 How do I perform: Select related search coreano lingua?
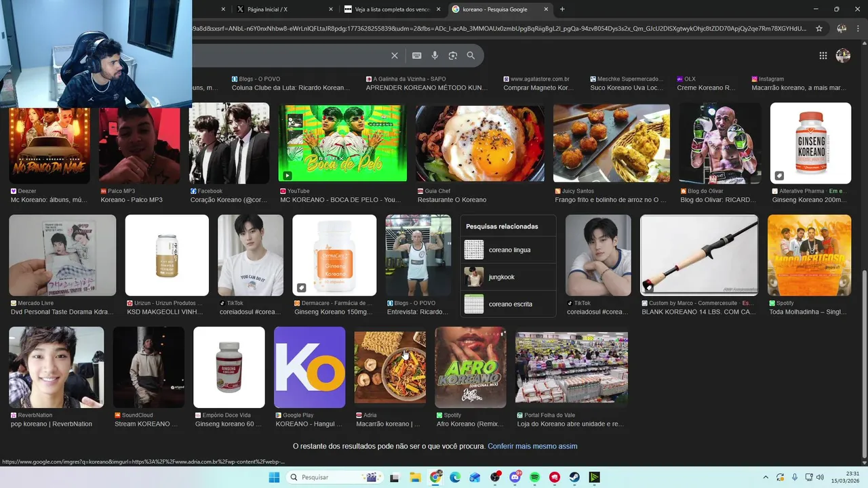(x=509, y=249)
